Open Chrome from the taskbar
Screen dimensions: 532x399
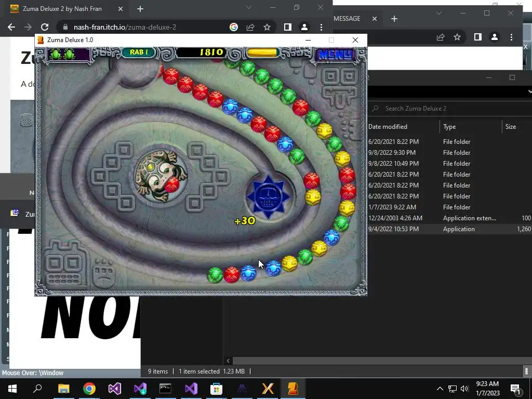[x=89, y=389]
